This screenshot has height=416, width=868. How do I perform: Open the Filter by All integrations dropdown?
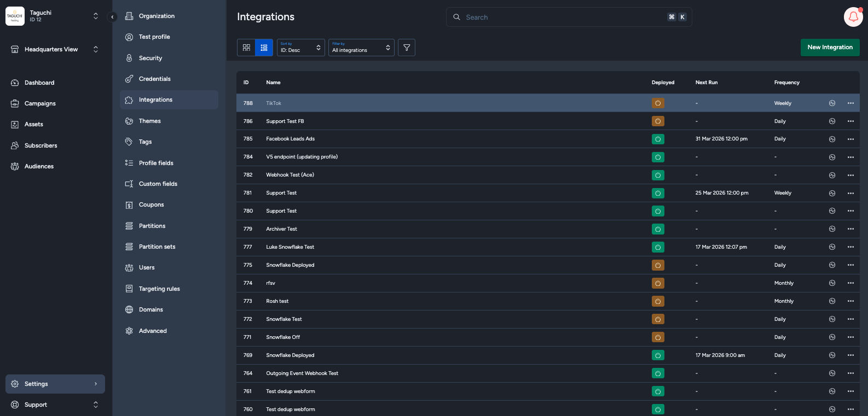(361, 48)
